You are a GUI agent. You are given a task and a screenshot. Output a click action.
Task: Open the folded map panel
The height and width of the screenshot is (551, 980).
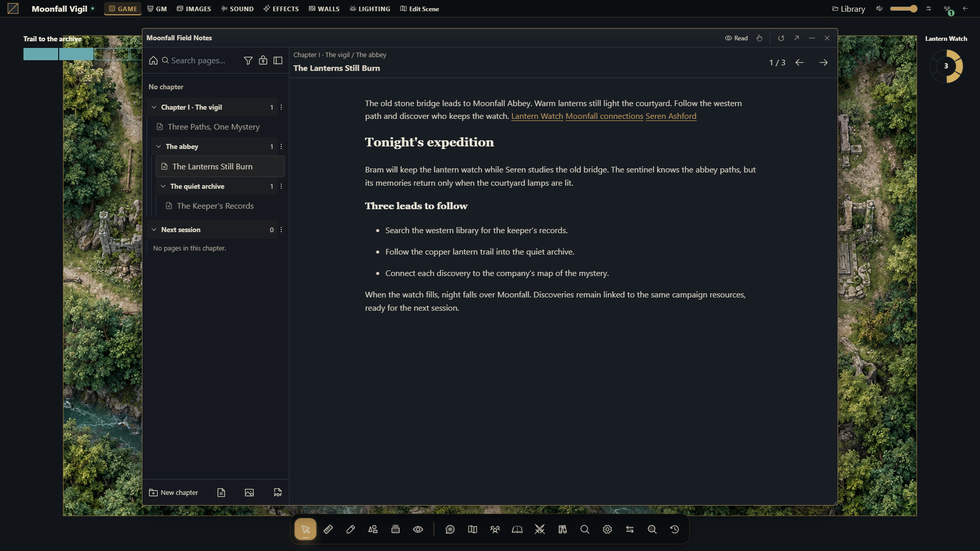pyautogui.click(x=473, y=529)
